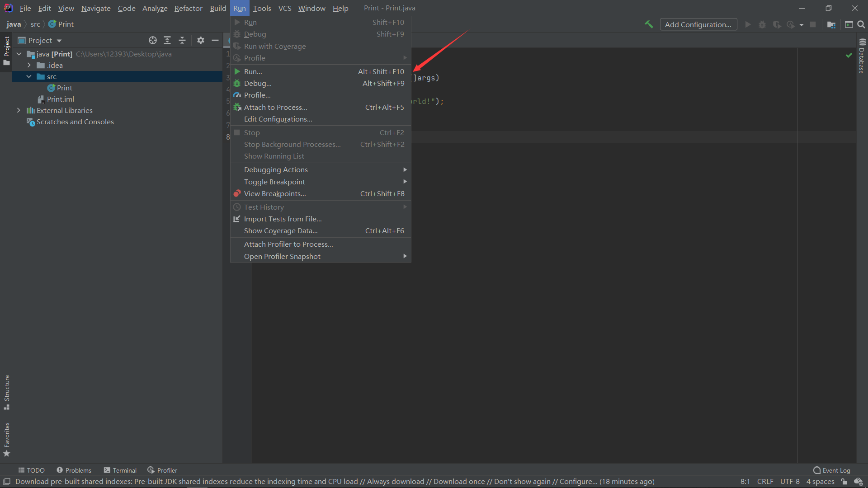Click Add Configuration... button

[698, 24]
